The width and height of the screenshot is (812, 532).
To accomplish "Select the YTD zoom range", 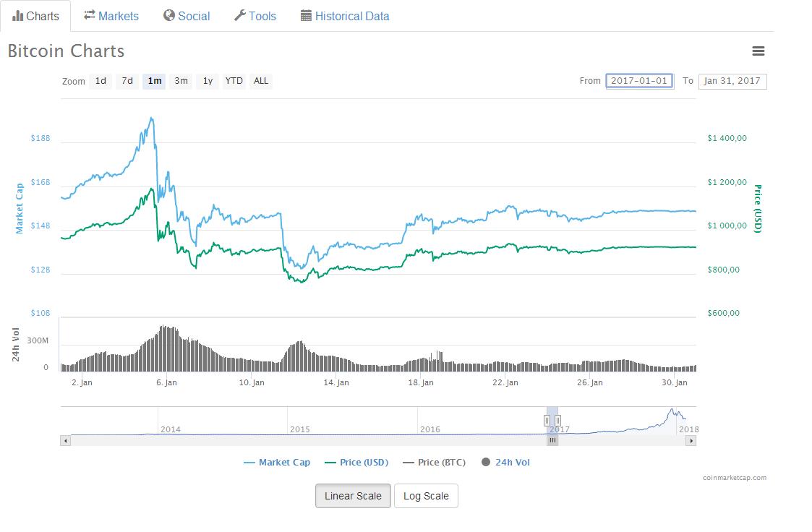I will click(234, 81).
